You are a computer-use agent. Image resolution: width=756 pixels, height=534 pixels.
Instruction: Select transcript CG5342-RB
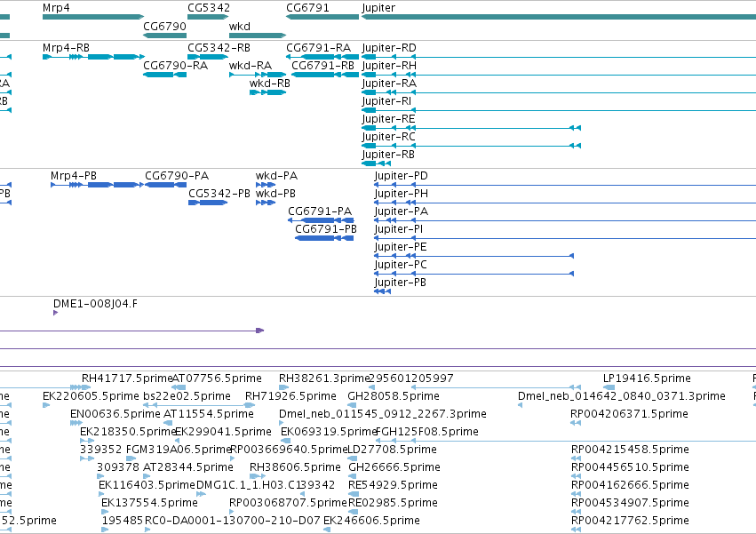(219, 48)
